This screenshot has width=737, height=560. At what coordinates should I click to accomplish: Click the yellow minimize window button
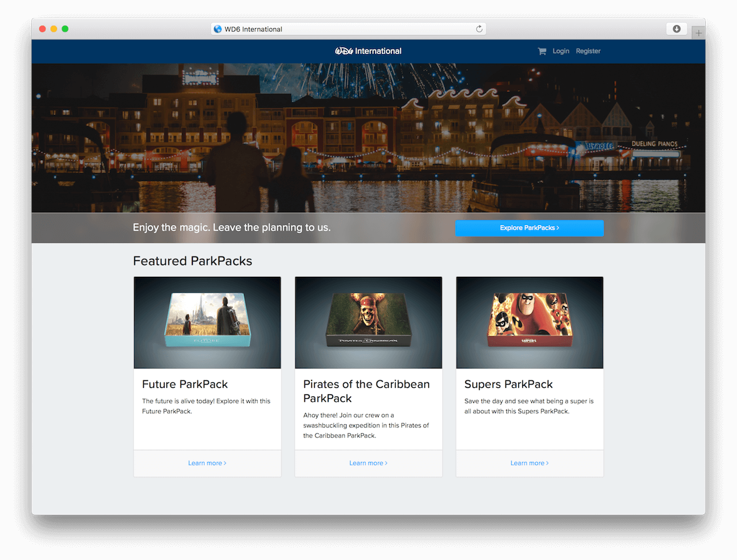(54, 29)
